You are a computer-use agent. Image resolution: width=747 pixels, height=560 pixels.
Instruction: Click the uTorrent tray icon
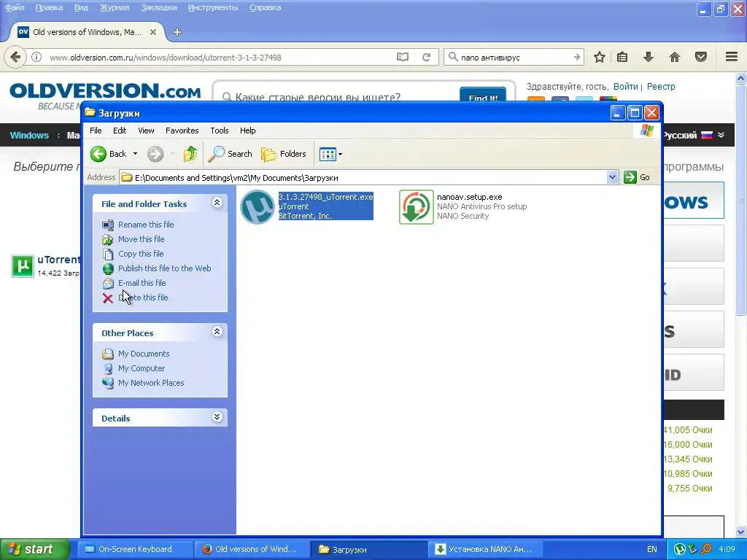tap(680, 549)
